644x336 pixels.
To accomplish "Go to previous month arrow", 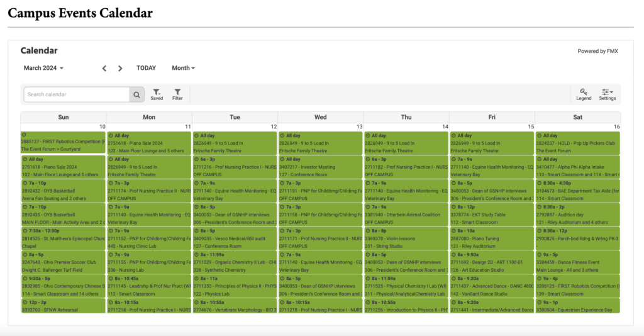I will click(104, 68).
